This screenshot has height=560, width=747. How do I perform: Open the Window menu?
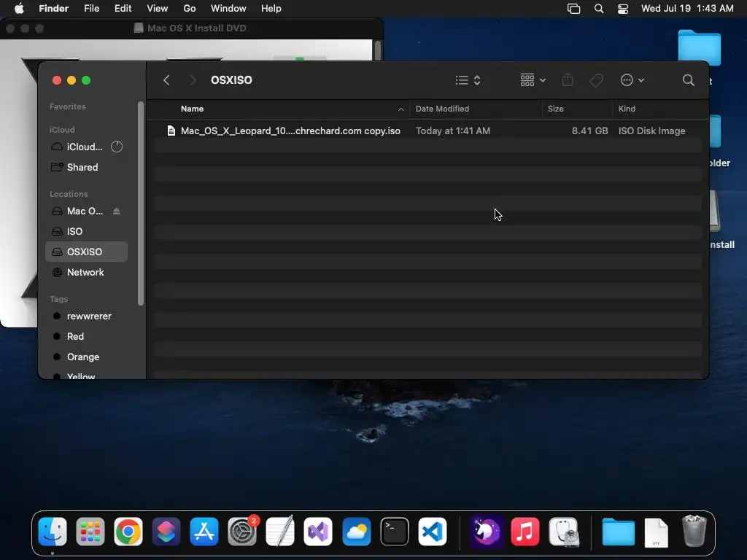tap(228, 8)
